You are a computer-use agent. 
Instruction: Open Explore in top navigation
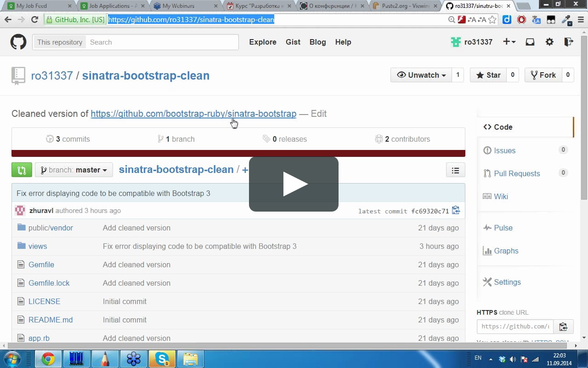pyautogui.click(x=263, y=42)
